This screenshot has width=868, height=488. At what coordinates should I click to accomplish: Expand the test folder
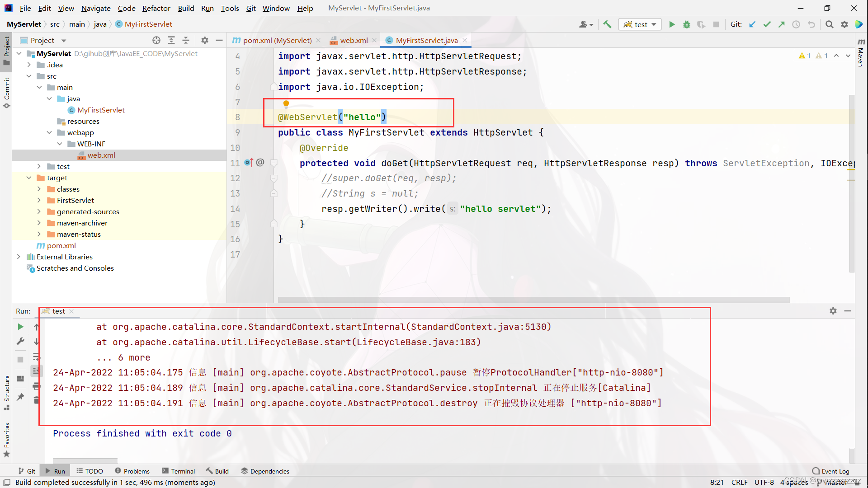click(x=39, y=166)
